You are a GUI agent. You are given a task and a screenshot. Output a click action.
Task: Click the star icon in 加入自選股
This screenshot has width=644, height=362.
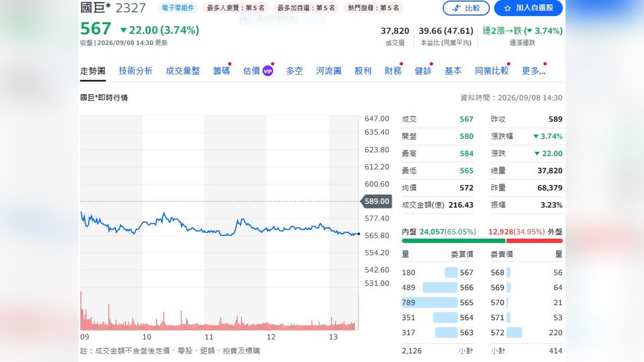tap(507, 8)
